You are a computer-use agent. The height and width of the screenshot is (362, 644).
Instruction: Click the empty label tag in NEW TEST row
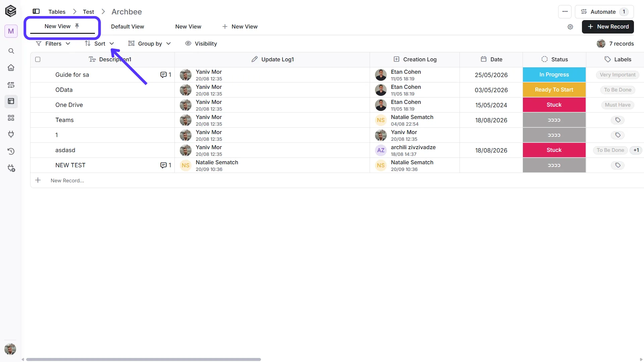pos(618,165)
